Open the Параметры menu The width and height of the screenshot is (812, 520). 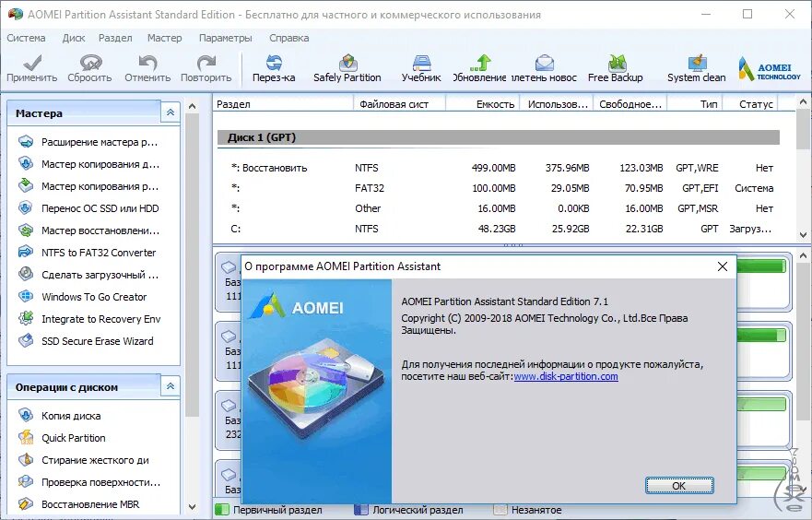(225, 38)
